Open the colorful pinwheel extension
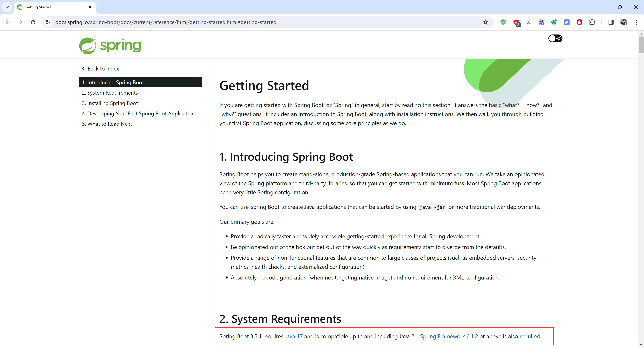 click(x=541, y=22)
